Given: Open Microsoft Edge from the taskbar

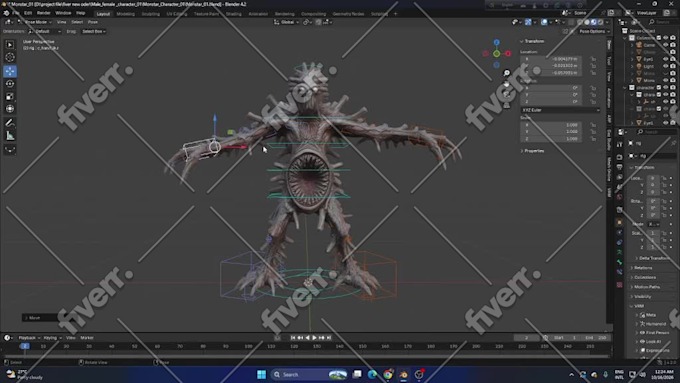Looking at the screenshot, I should tap(373, 374).
